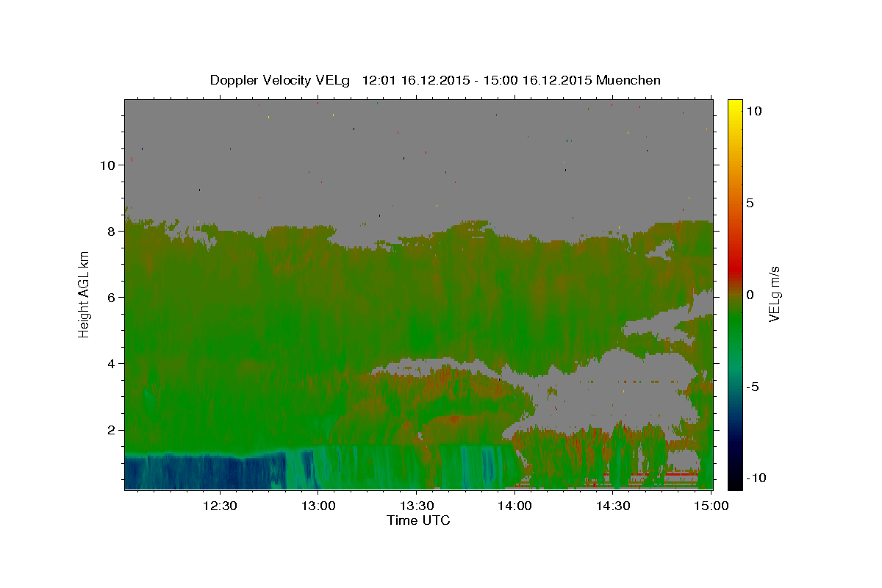Click the '14:00' time tick label

click(514, 506)
